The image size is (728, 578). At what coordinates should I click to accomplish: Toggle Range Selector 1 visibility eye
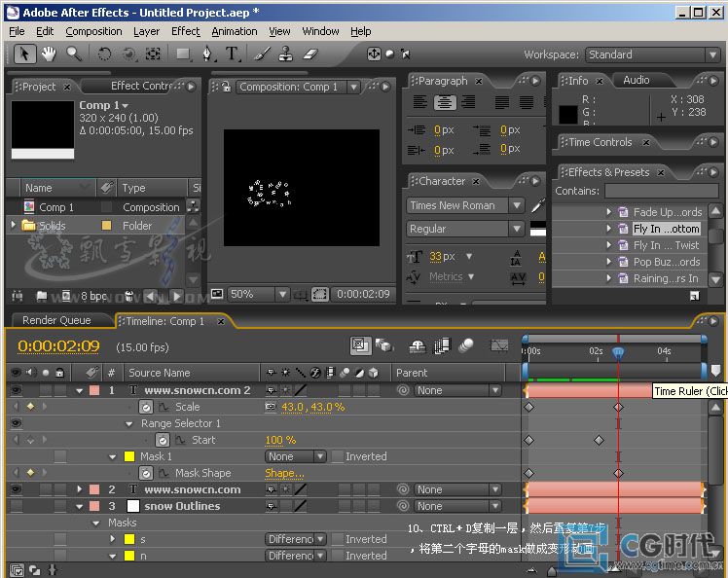pyautogui.click(x=17, y=423)
